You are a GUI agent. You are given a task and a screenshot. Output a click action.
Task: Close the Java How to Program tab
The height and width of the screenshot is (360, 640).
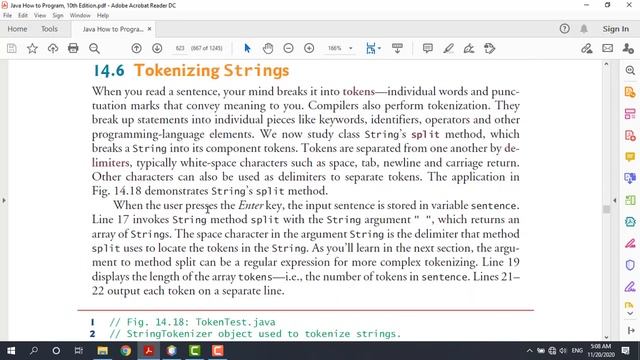[x=149, y=29]
